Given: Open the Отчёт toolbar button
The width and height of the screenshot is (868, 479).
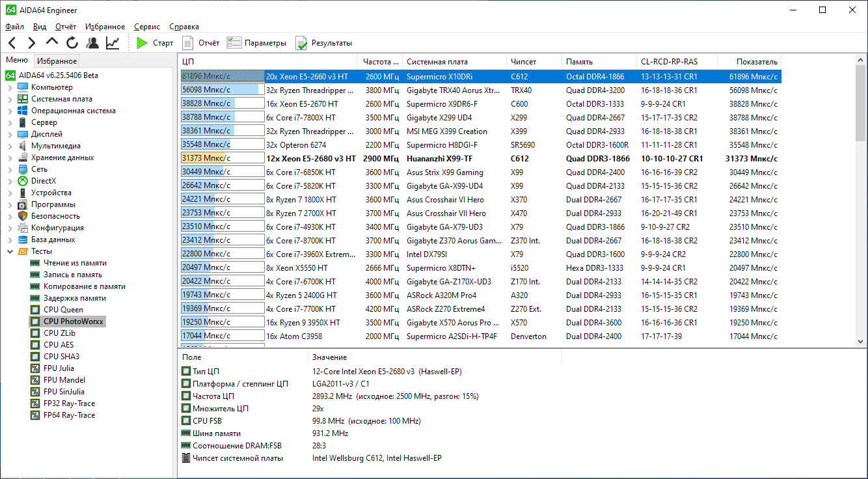Looking at the screenshot, I should 200,43.
